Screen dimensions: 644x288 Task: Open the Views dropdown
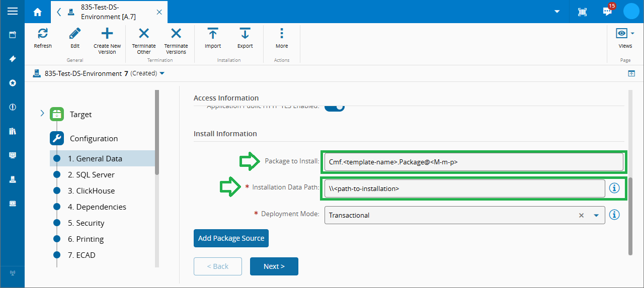625,34
